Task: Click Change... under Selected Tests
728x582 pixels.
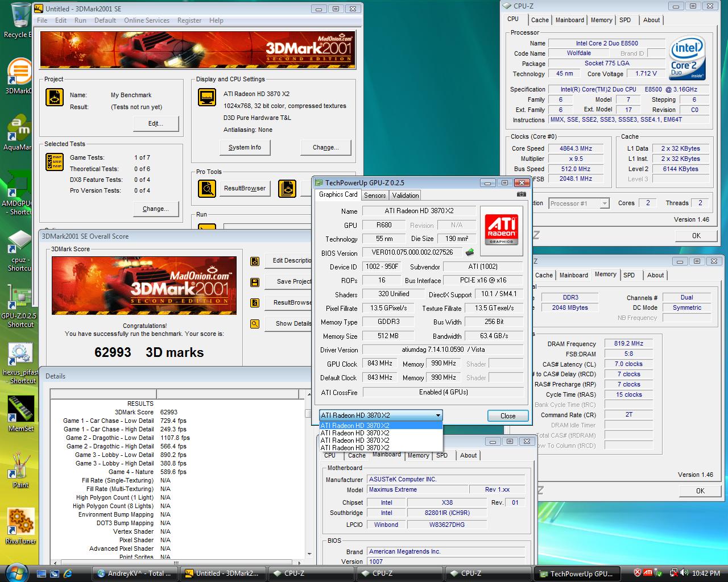Action: coord(156,209)
